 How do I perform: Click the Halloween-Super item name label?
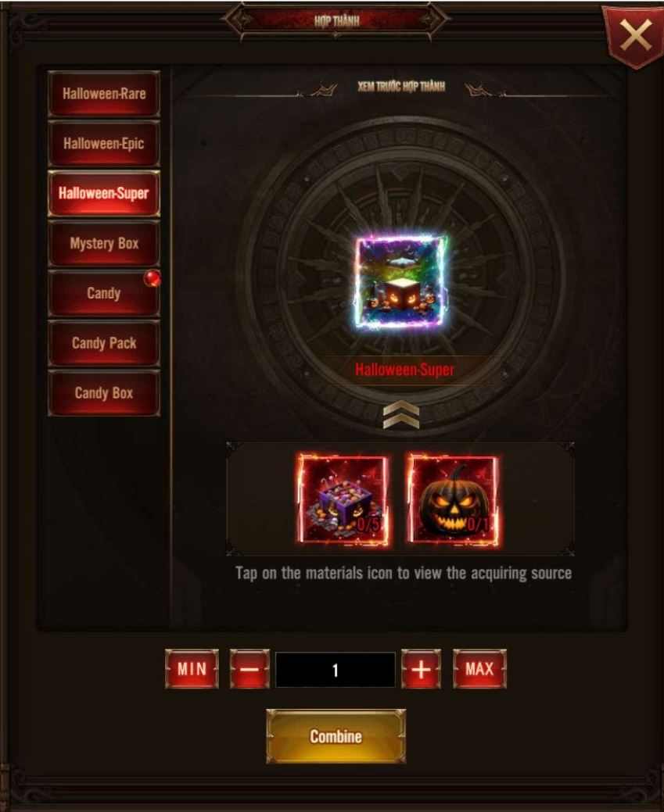(405, 370)
